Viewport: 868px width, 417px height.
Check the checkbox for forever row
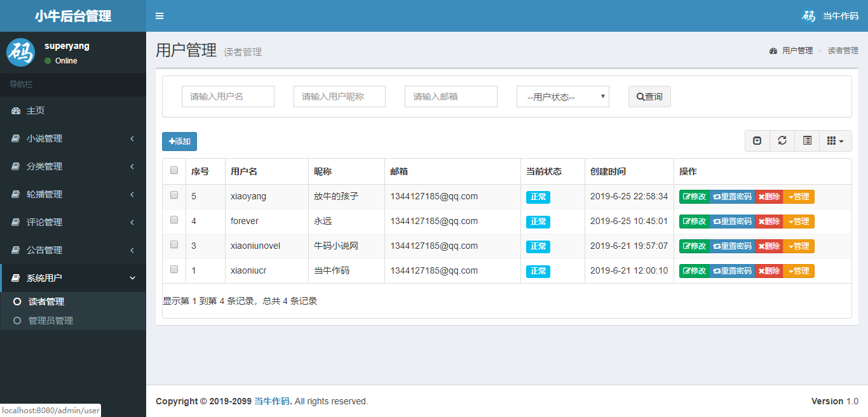[x=174, y=220]
